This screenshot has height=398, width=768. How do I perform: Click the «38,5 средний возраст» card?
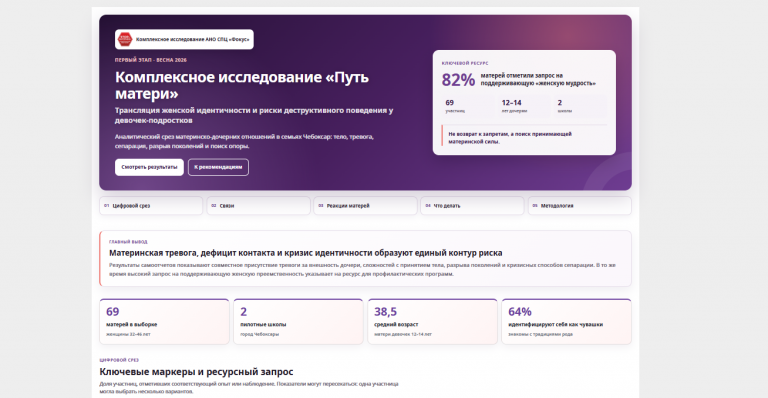pyautogui.click(x=432, y=322)
